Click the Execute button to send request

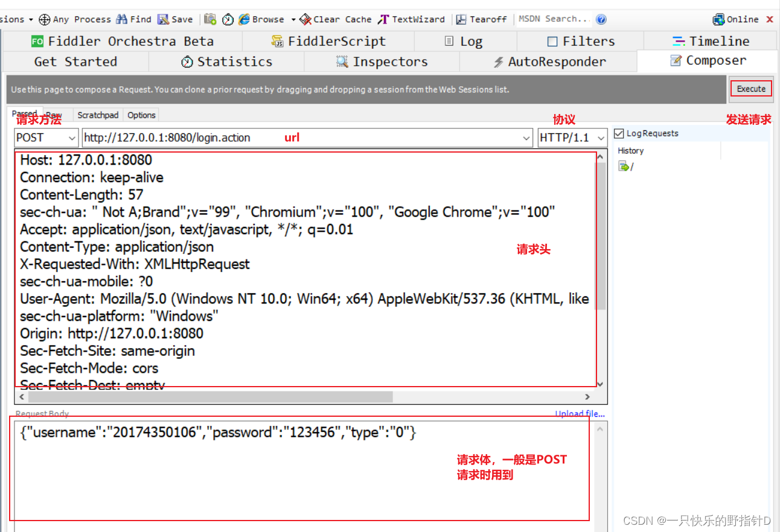(x=750, y=87)
